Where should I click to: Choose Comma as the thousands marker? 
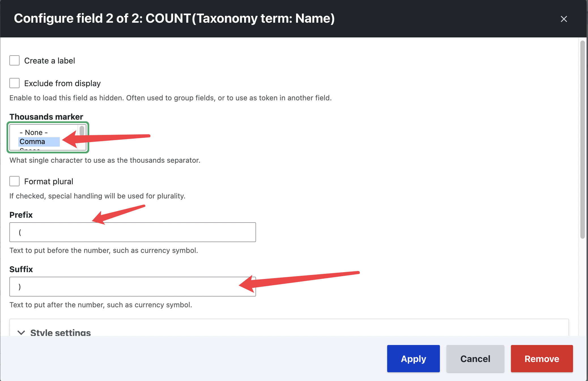click(33, 141)
